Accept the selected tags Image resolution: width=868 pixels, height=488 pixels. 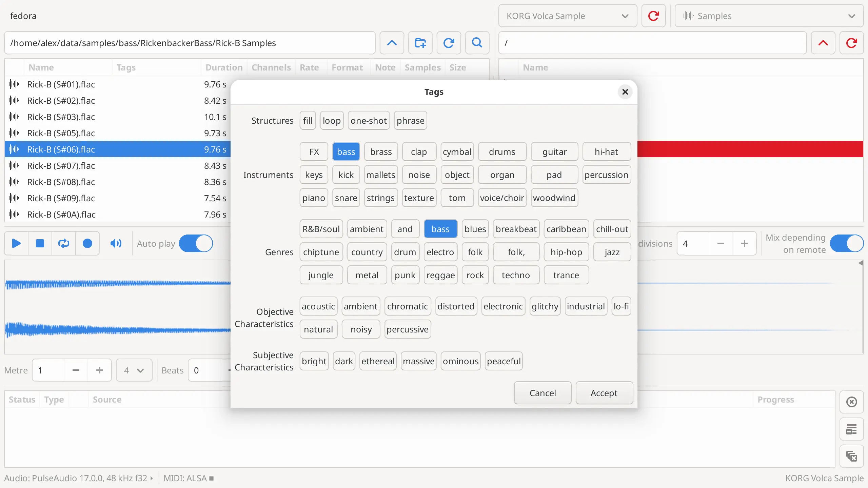click(x=604, y=393)
